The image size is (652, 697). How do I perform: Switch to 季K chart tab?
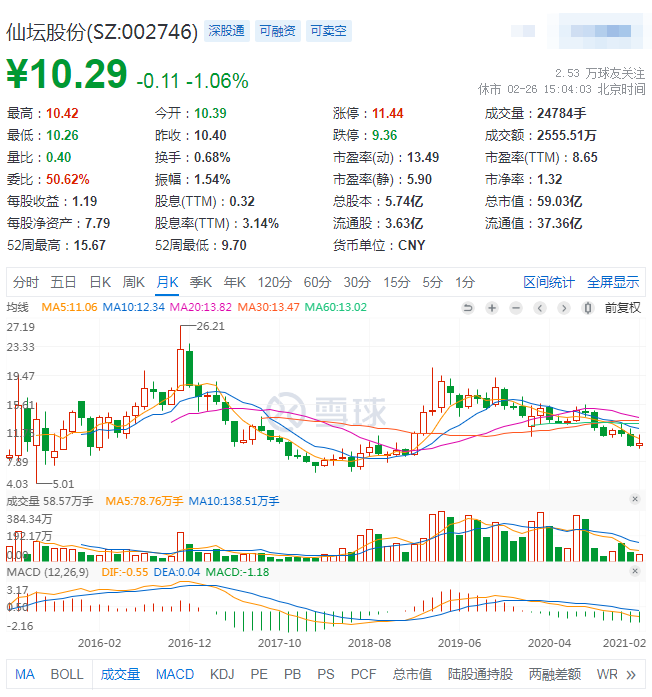(x=200, y=282)
